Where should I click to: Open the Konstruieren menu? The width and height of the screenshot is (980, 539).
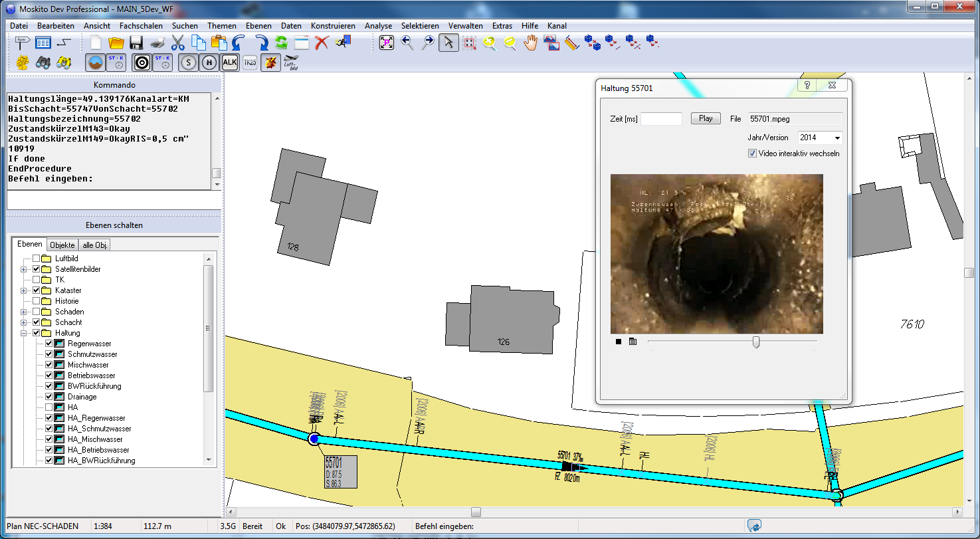333,26
